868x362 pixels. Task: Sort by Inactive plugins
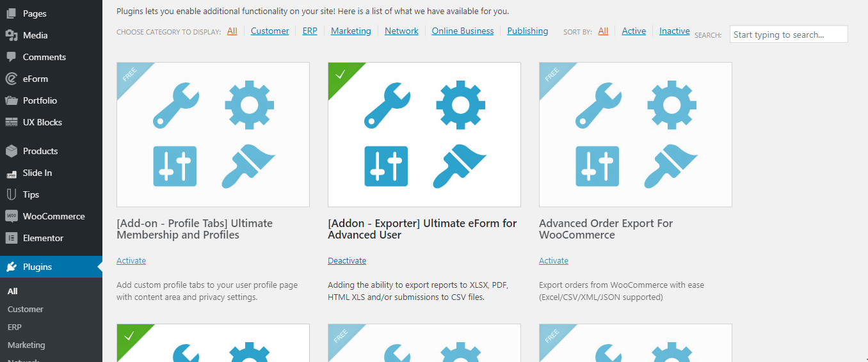click(x=675, y=31)
